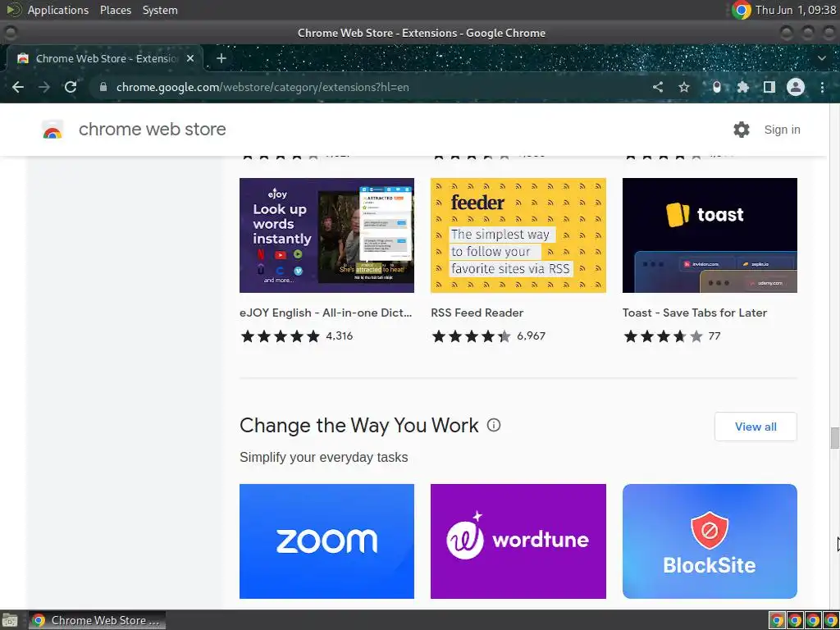840x630 pixels.
Task: Click the forward navigation arrow
Action: 44,87
